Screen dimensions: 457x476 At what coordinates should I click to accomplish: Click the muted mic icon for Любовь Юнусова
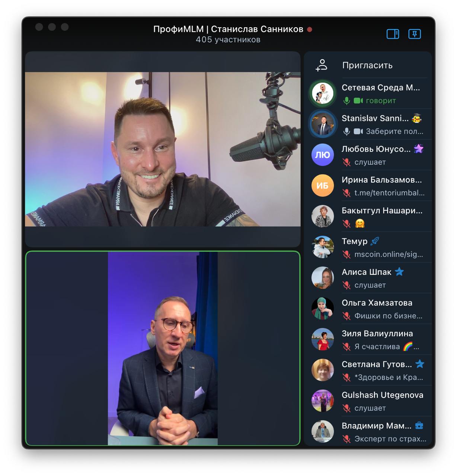347,162
